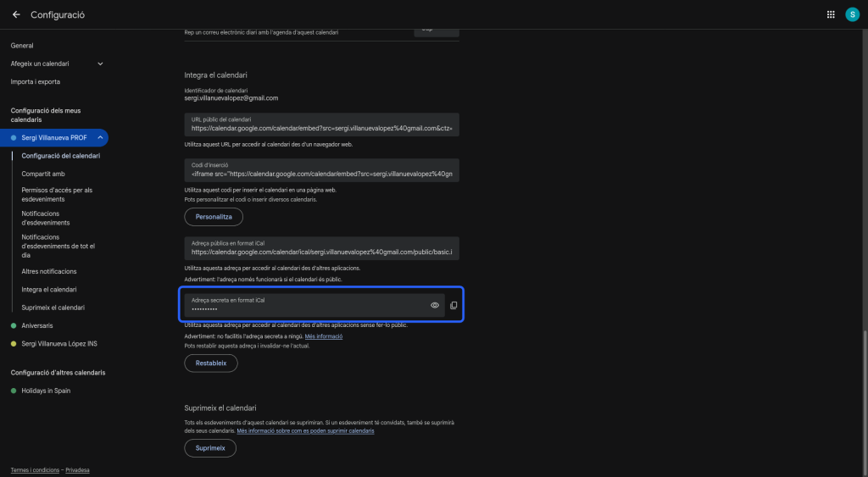This screenshot has width=868, height=477.
Task: Go to Importa i exporta
Action: point(35,82)
